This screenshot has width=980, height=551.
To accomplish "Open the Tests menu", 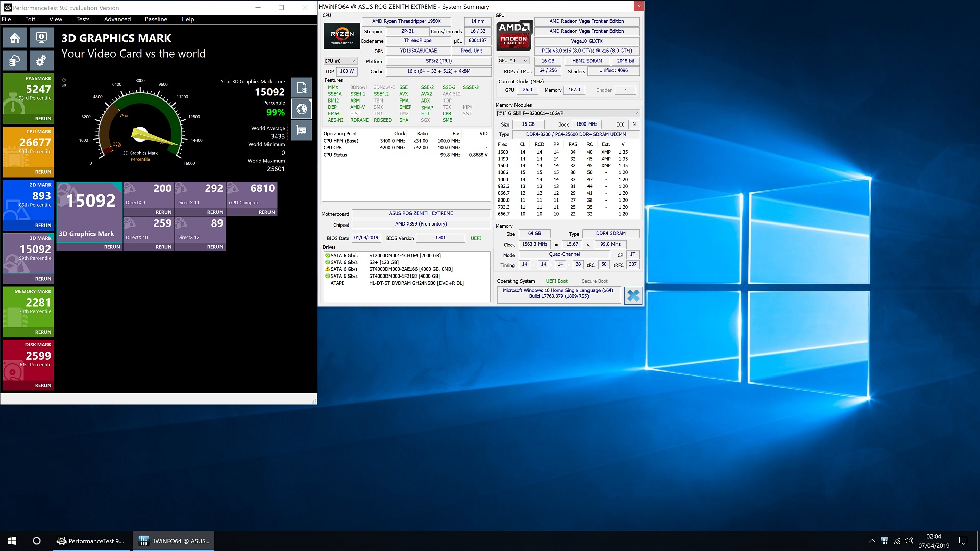I will click(x=83, y=19).
